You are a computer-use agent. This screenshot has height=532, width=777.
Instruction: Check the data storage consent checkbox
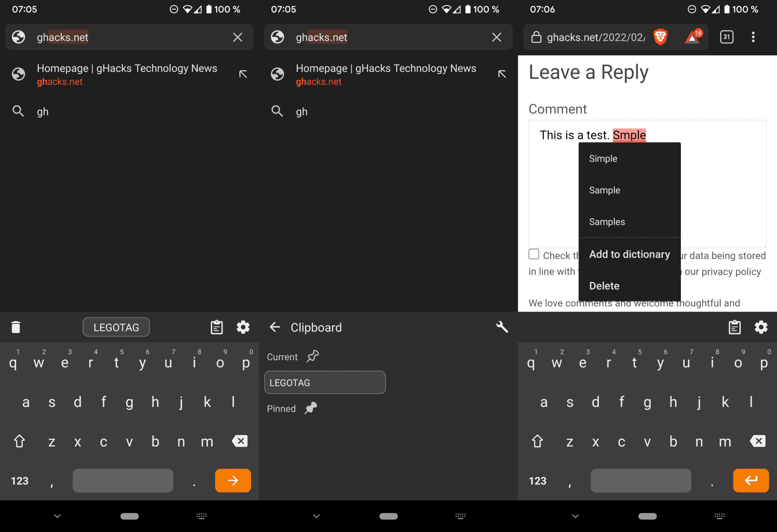tap(534, 254)
